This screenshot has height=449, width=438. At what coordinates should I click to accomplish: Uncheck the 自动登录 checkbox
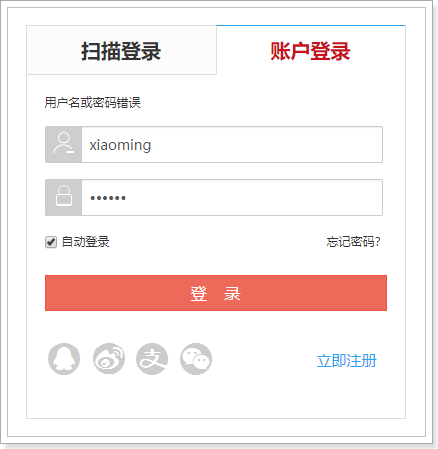pyautogui.click(x=51, y=242)
